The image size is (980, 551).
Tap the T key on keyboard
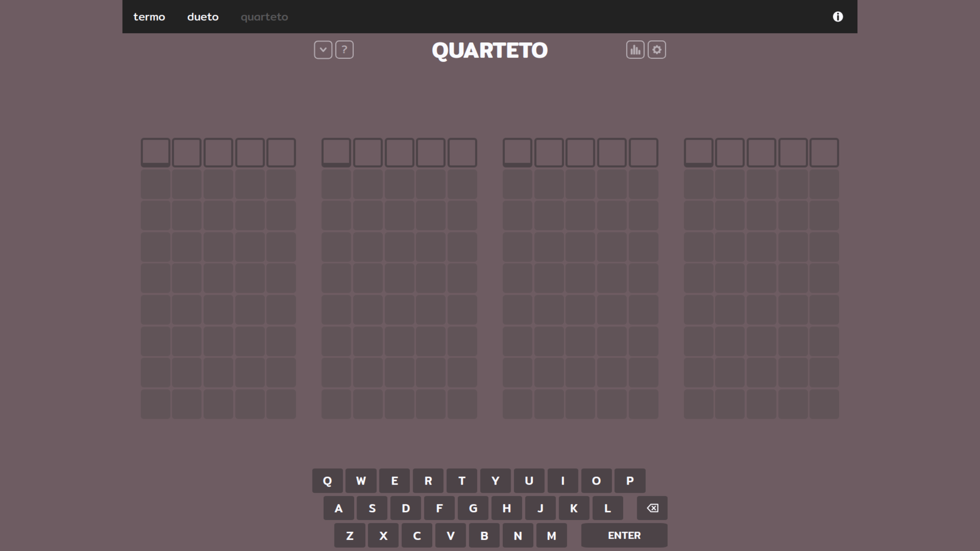462,480
